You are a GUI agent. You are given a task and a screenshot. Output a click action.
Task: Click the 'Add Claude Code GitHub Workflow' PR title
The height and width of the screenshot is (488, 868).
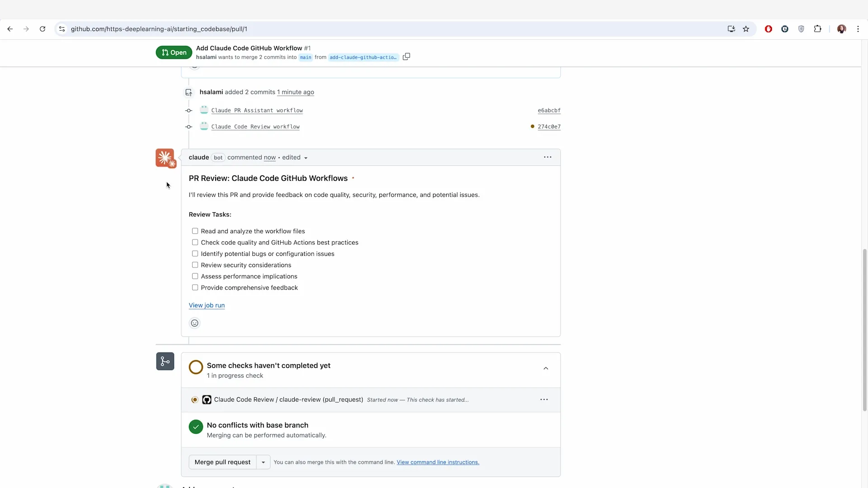pos(249,48)
